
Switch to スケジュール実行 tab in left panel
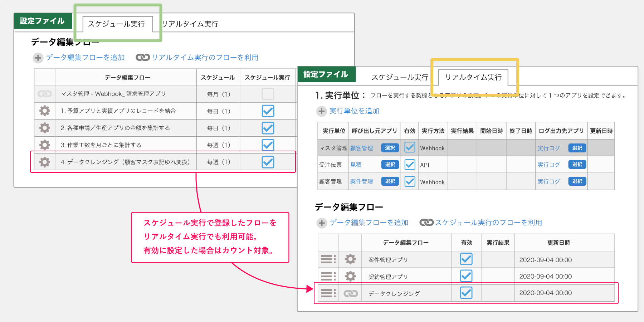pos(117,24)
